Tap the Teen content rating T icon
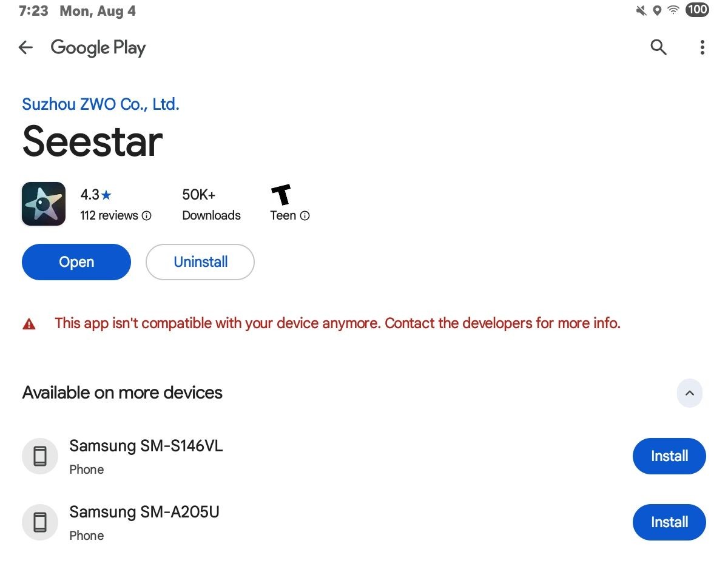728x569 pixels. coord(281,194)
